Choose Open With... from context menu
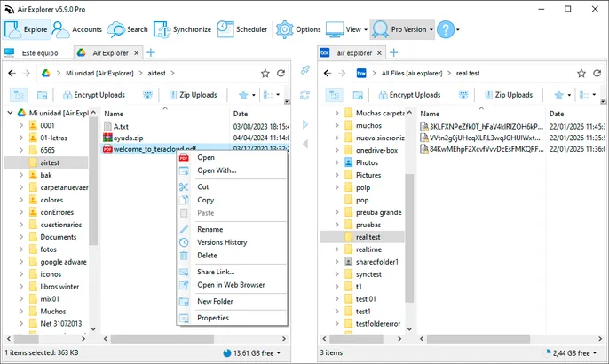Screen dimensions: 609x364 pyautogui.click(x=232, y=170)
